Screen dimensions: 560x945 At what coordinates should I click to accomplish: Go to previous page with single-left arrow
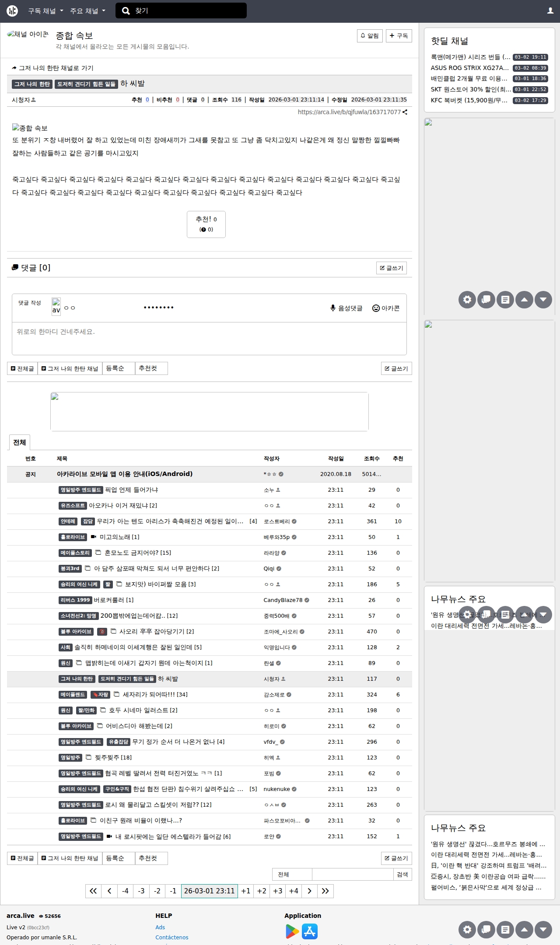tap(109, 891)
